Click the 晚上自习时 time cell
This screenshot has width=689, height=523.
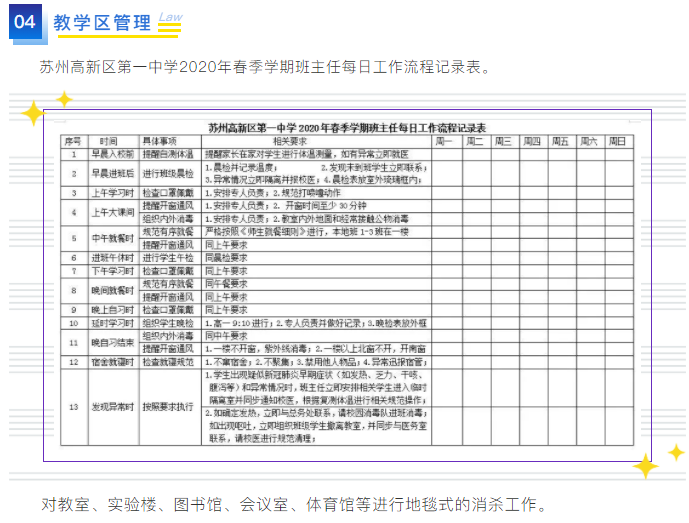pos(113,310)
